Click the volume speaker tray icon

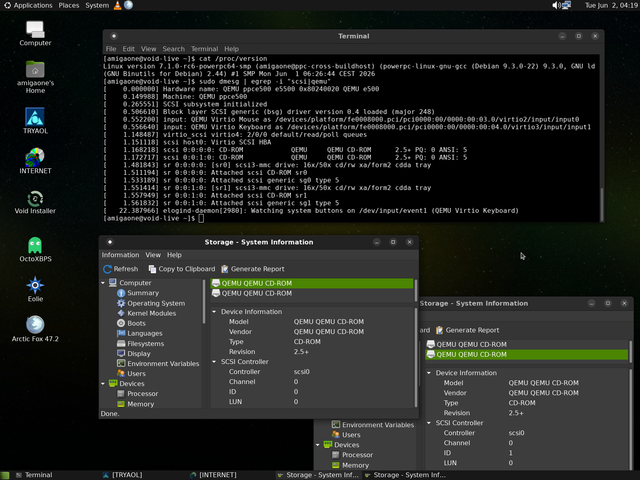(556, 5)
